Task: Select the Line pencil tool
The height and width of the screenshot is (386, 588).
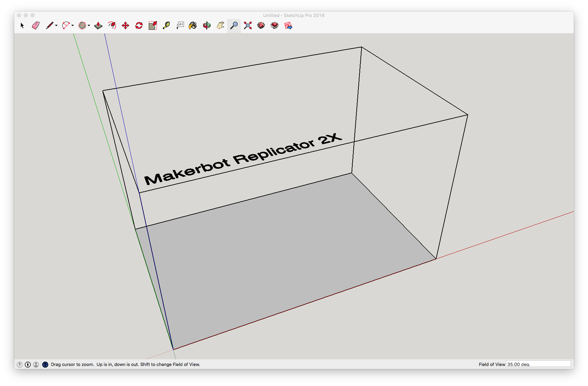Action: (x=50, y=25)
